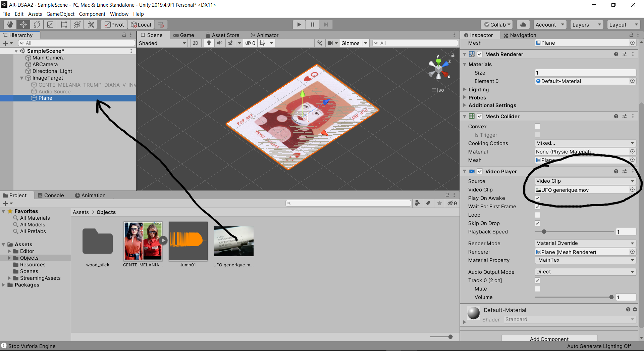The image size is (644, 351).
Task: Open the Account dropdown
Action: pos(550,25)
